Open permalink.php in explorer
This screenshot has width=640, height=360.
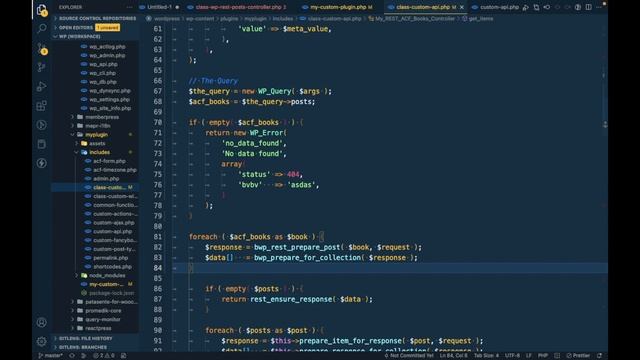[111, 258]
